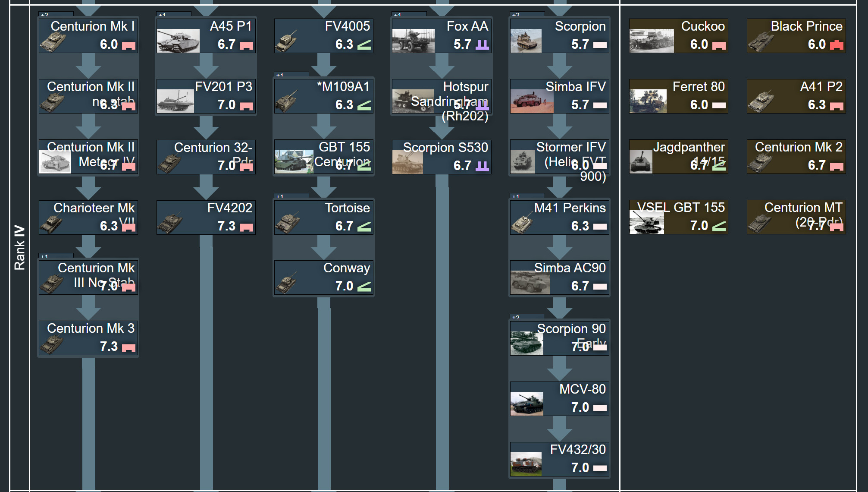Open the A45 P1 vehicle photo
The image size is (868, 492).
click(178, 41)
